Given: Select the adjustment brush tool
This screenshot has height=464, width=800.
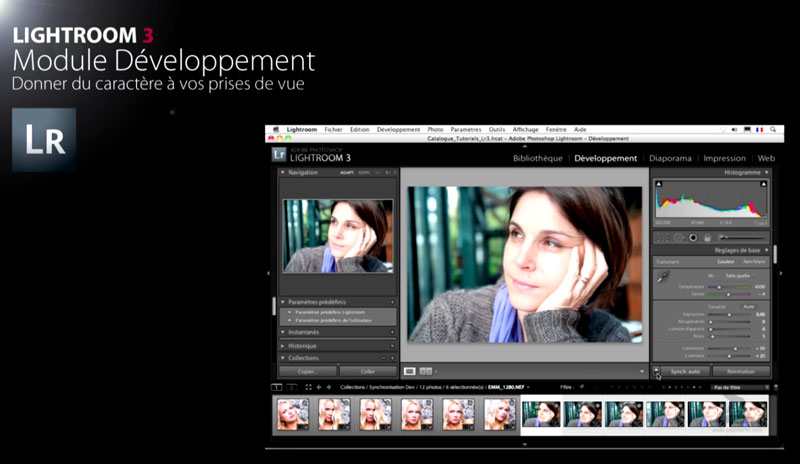Looking at the screenshot, I should (742, 237).
